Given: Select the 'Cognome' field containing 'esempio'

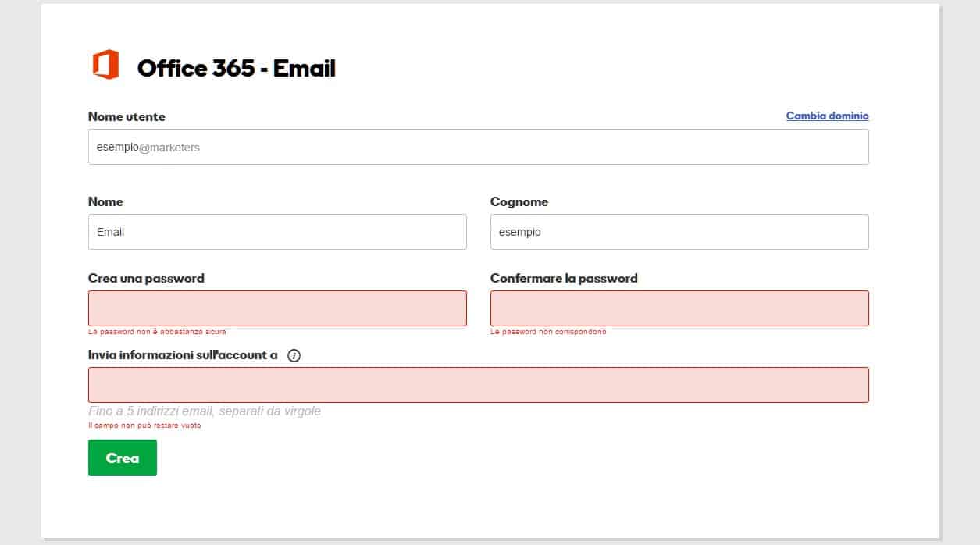Looking at the screenshot, I should click(679, 231).
